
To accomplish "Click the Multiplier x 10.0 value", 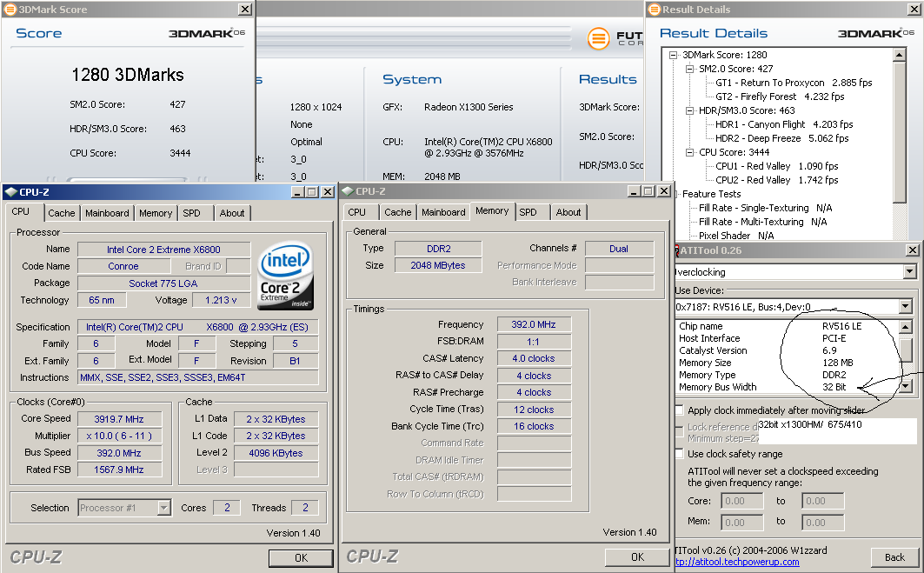I will (119, 436).
